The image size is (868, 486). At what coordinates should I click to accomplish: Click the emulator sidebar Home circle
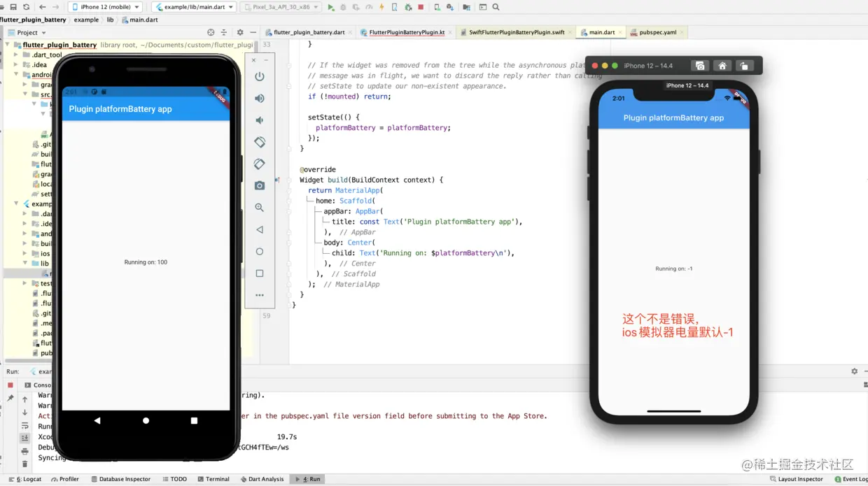(x=260, y=251)
